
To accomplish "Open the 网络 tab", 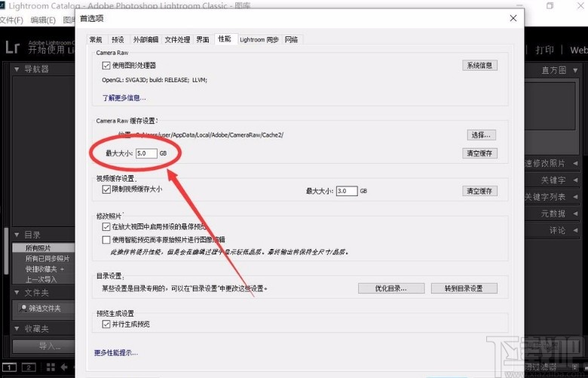I will (x=292, y=39).
